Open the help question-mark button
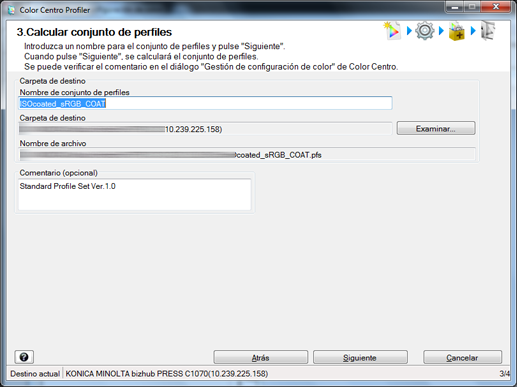The width and height of the screenshot is (517, 387). tap(24, 357)
